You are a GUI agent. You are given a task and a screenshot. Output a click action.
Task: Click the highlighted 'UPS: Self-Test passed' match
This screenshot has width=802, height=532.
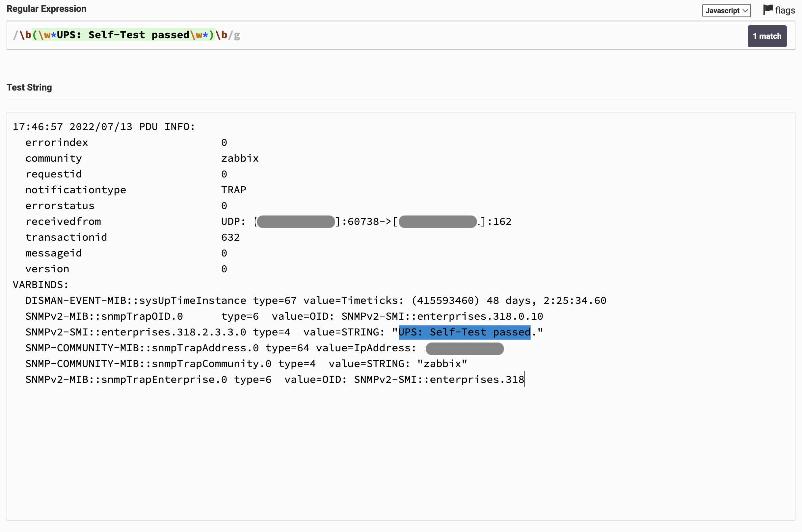pos(464,332)
